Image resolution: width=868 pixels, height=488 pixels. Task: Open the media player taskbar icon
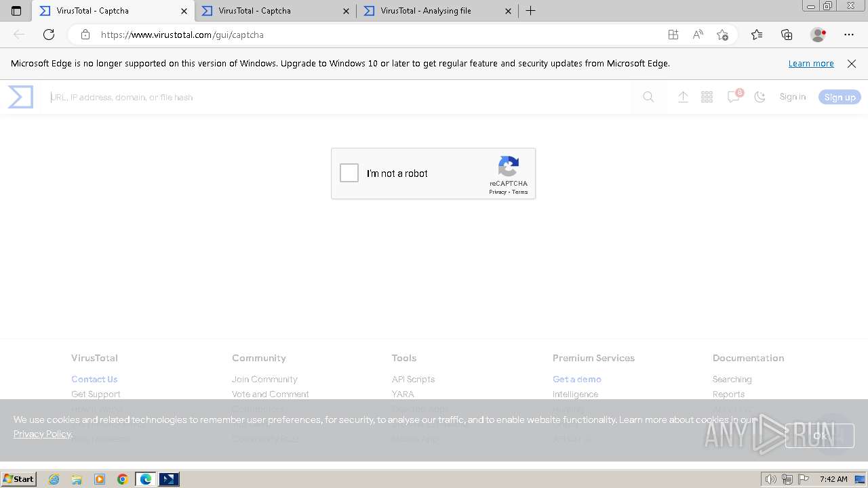point(100,479)
